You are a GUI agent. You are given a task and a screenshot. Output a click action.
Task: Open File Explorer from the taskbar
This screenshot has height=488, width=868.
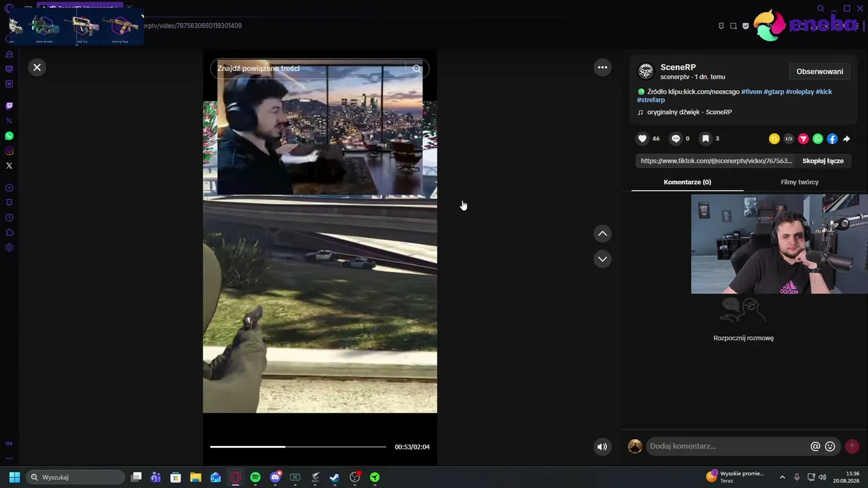(x=195, y=477)
